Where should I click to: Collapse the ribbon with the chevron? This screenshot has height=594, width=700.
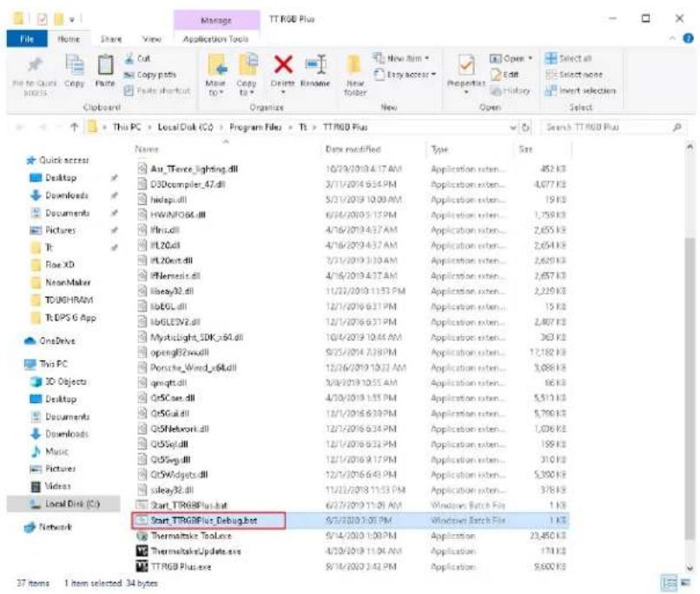(672, 39)
